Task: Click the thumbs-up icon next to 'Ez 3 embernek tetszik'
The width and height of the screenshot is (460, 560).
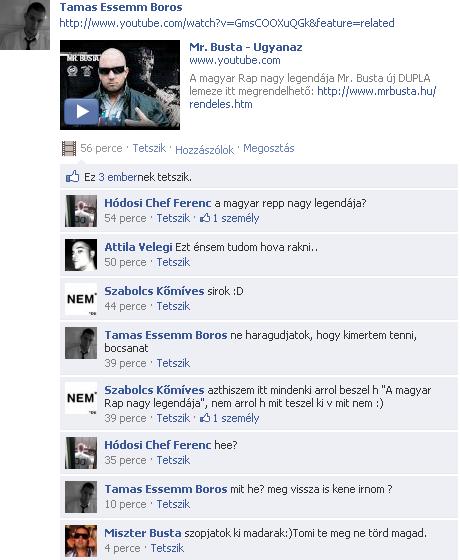Action: (72, 176)
